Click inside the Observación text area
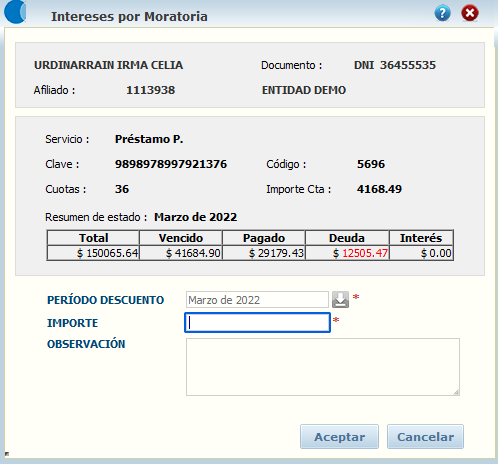The image size is (498, 464). (323, 367)
